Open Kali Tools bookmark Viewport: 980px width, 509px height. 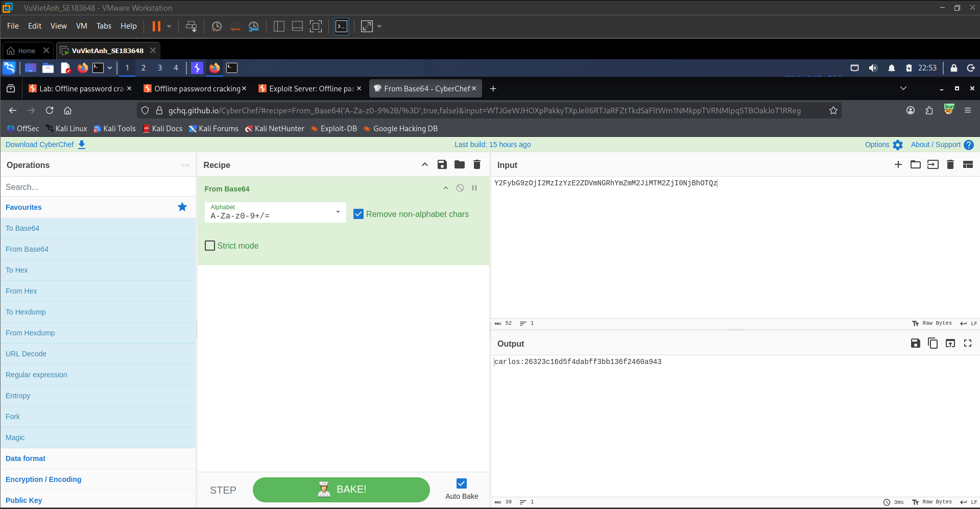(x=114, y=129)
